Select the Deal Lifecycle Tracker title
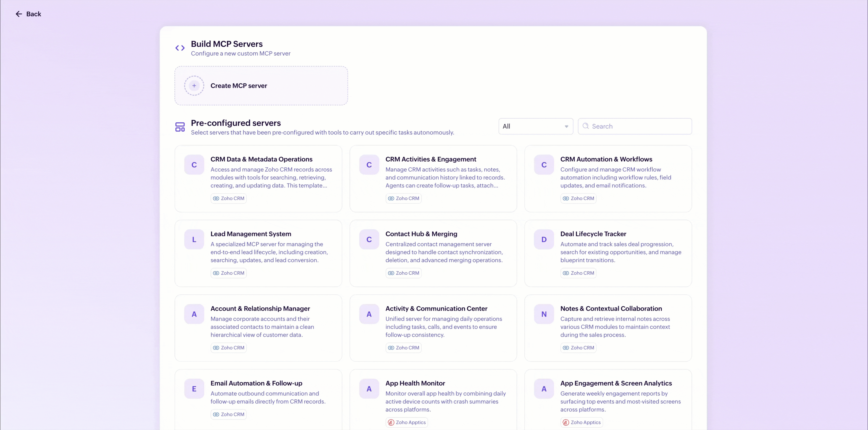 tap(593, 234)
